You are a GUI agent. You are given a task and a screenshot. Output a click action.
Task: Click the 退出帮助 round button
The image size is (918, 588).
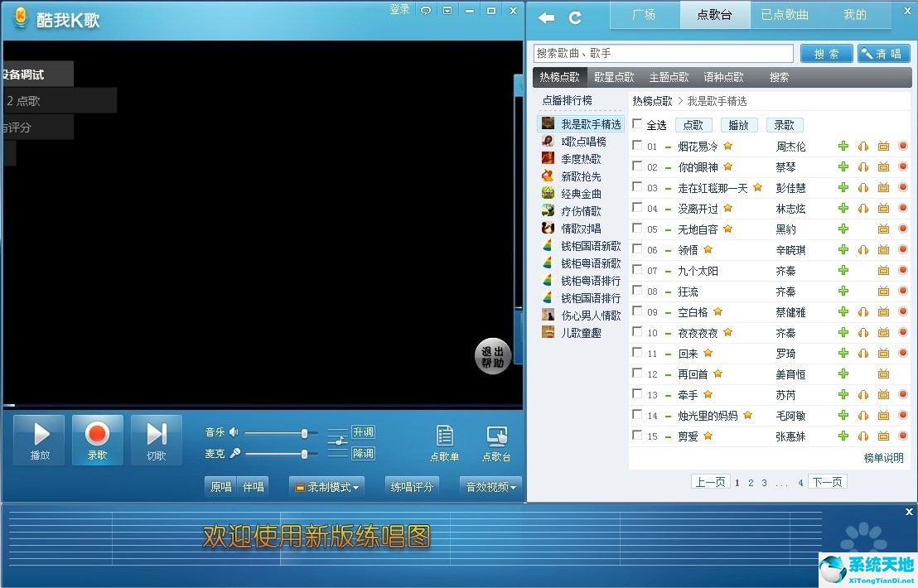(492, 356)
